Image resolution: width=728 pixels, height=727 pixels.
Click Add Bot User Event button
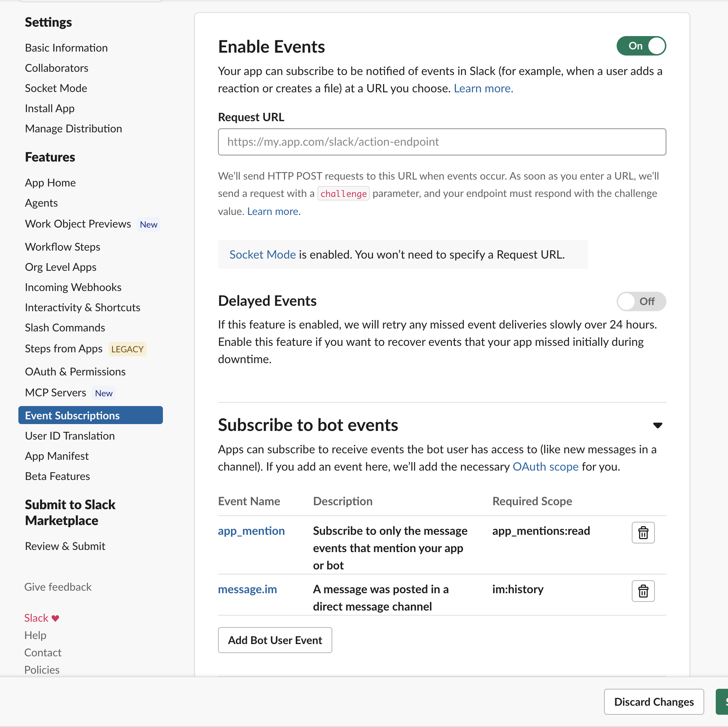point(275,640)
